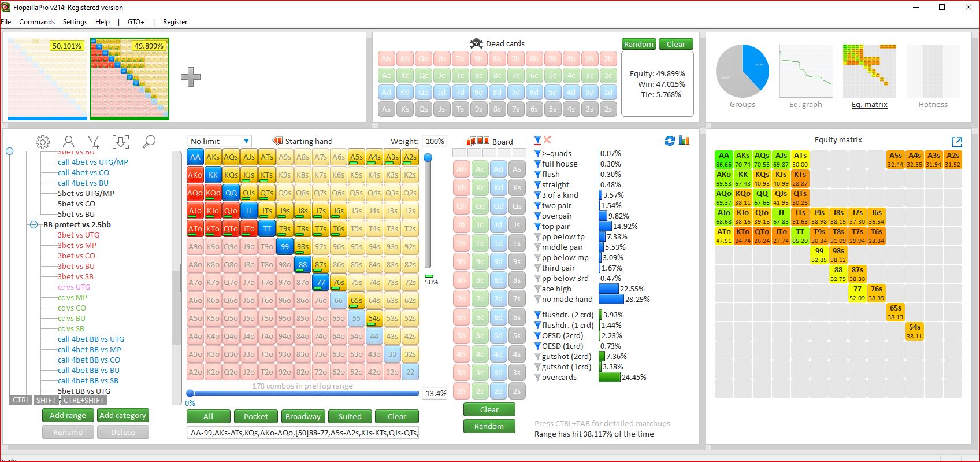Toggle the top pair filter funnel
980x462 pixels.
pos(537,227)
